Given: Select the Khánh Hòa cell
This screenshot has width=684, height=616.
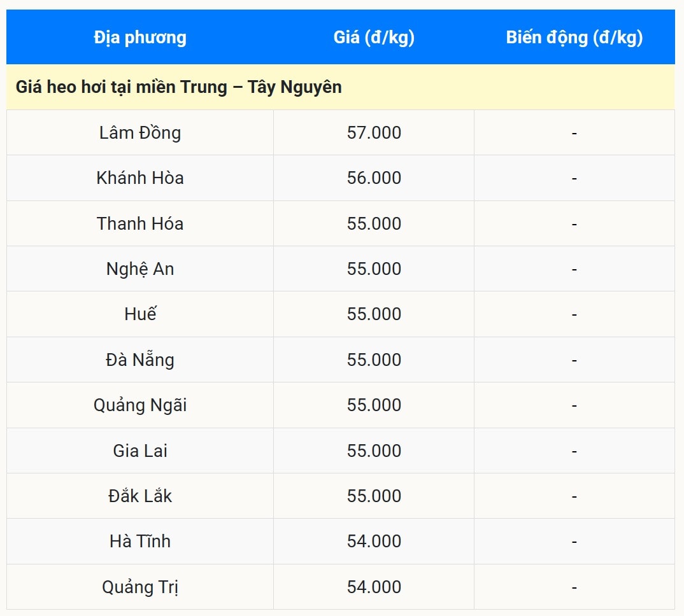Looking at the screenshot, I should coord(140,178).
